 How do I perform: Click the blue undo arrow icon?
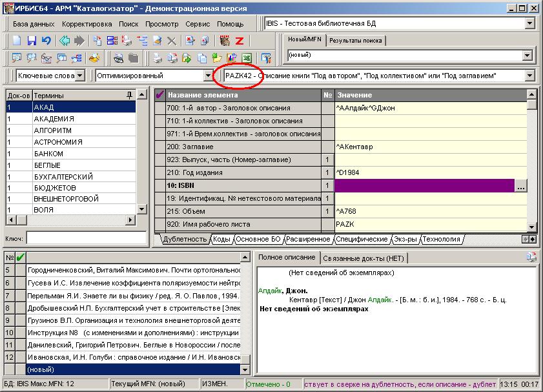[46, 41]
